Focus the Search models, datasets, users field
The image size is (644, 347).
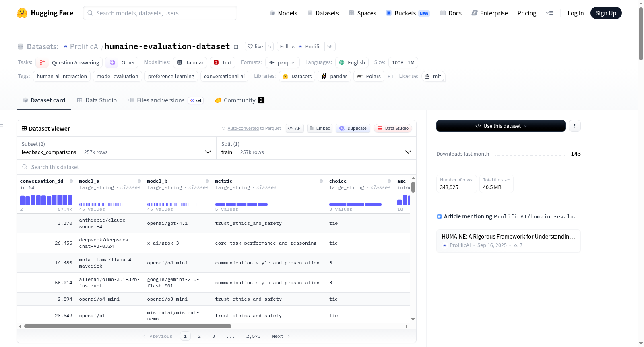coord(160,13)
